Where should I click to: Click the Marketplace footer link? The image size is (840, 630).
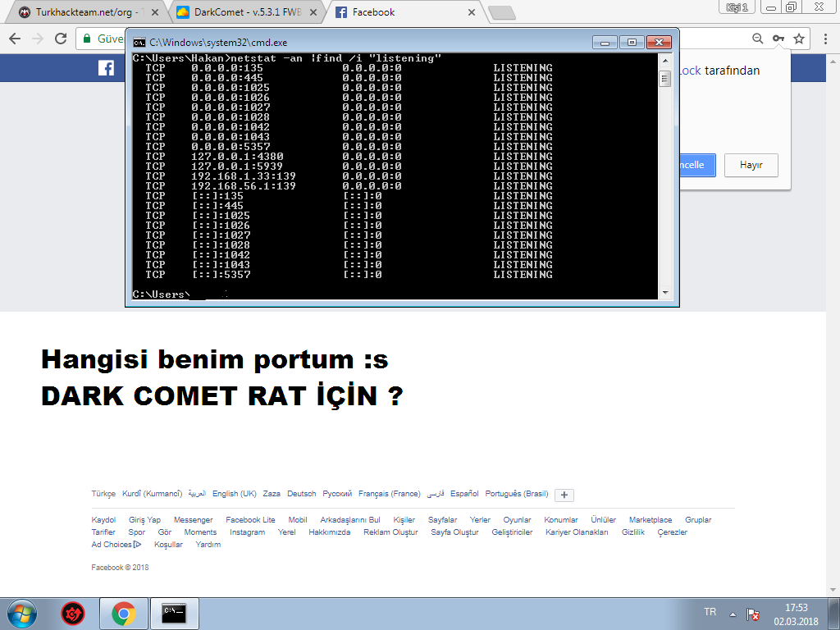point(651,520)
